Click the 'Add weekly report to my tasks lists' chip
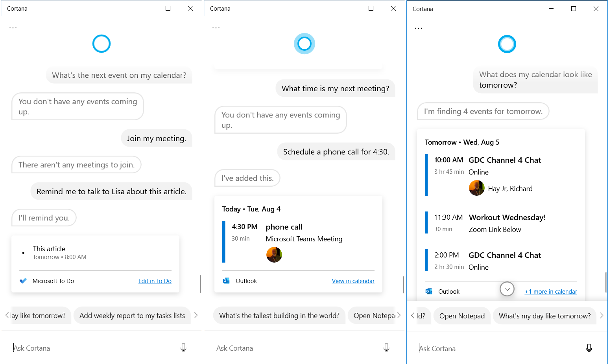 point(132,315)
